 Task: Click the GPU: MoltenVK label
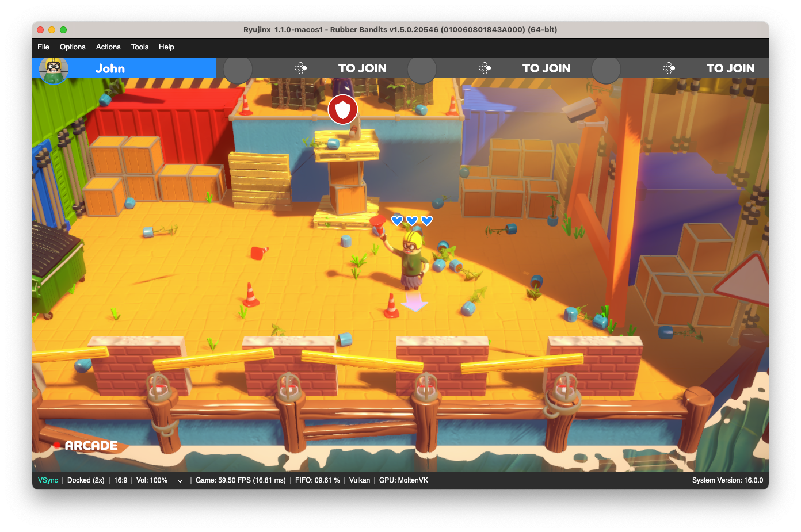click(x=403, y=480)
